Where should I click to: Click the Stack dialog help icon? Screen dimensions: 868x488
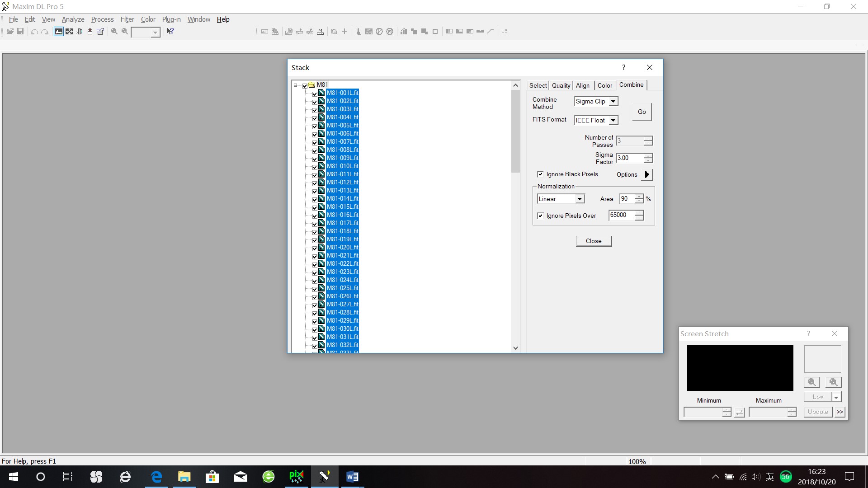click(623, 67)
